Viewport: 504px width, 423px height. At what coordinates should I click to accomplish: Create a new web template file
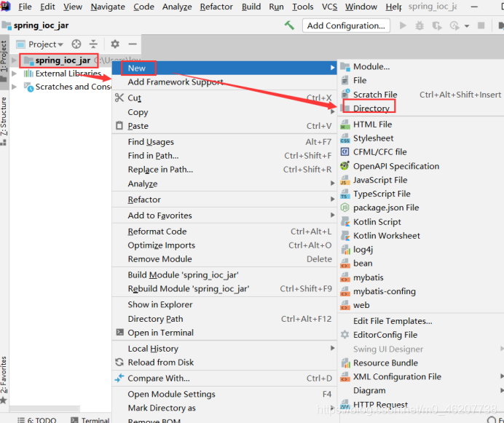(x=421, y=305)
